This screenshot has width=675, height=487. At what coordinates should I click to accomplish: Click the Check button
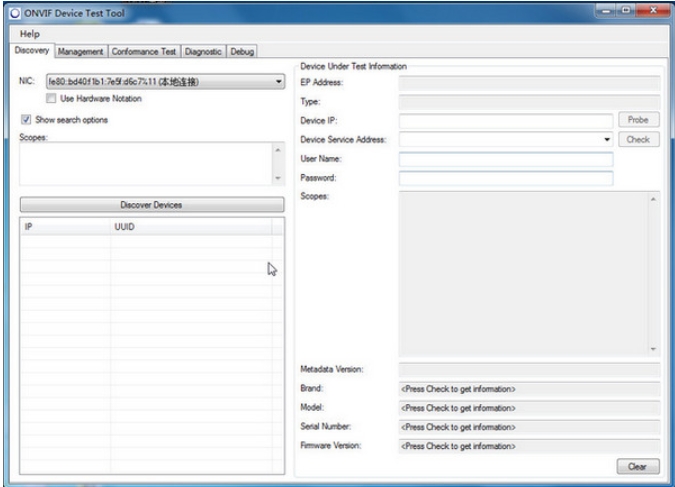pos(638,140)
